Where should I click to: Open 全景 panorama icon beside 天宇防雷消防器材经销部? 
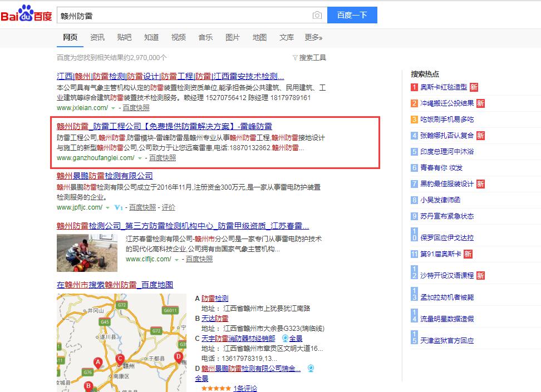tap(285, 338)
